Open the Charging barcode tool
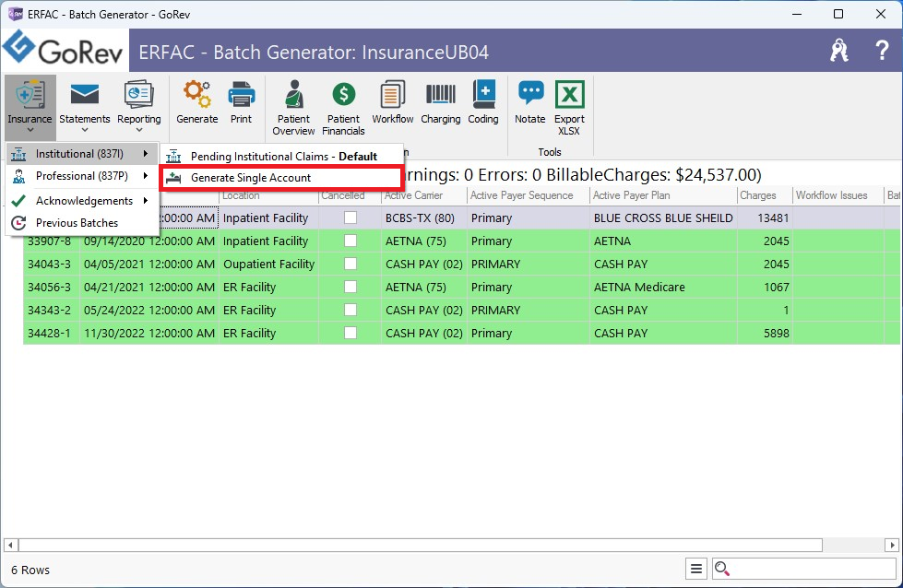Image resolution: width=903 pixels, height=588 pixels. 441,102
